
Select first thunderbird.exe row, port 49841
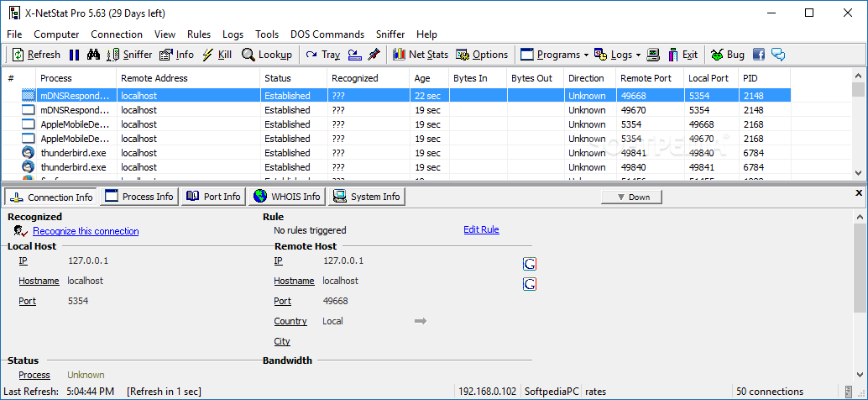point(395,153)
